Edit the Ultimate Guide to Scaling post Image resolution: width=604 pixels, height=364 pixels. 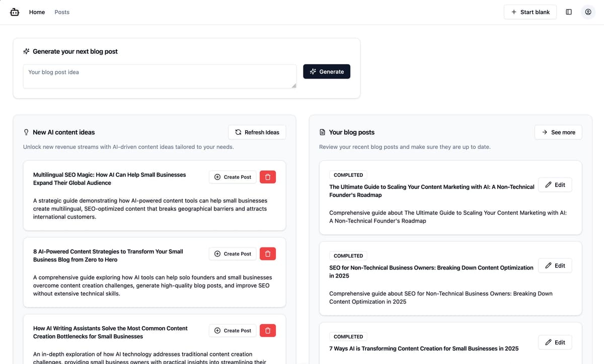tap(555, 185)
